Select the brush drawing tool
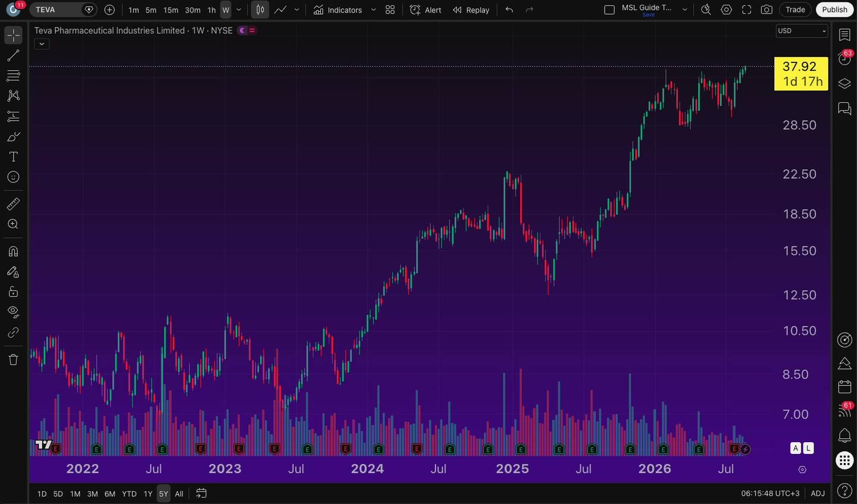This screenshot has width=857, height=504. tap(13, 137)
